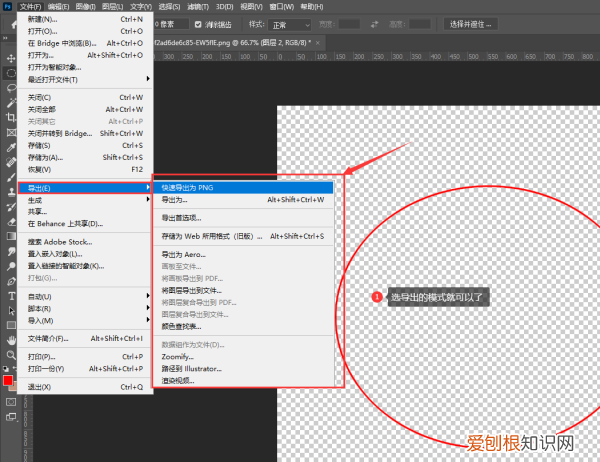Click the background color swatch
The image size is (600, 462).
point(14,387)
